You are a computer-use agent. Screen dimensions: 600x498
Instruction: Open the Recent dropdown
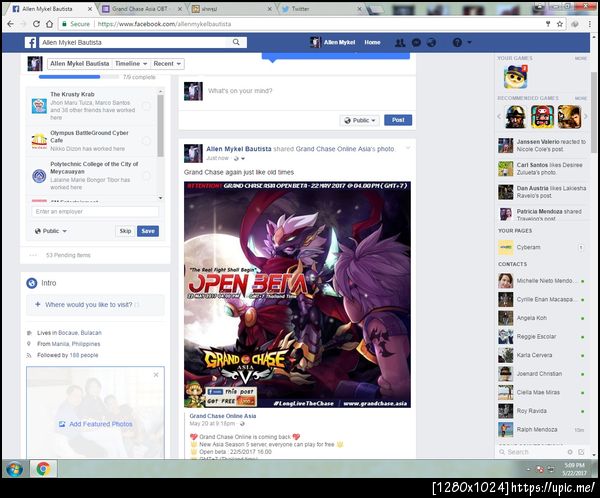167,64
